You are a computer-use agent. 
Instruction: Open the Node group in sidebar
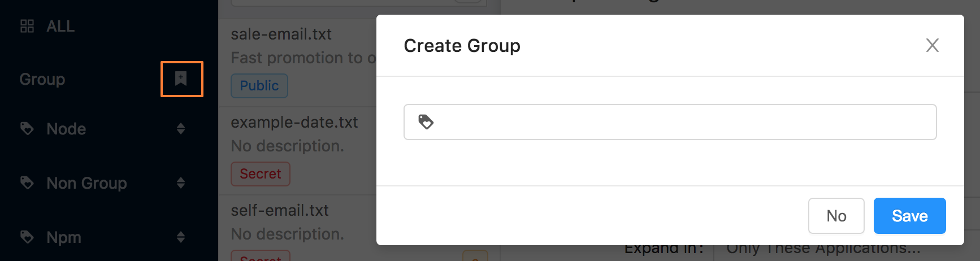pyautogui.click(x=66, y=129)
